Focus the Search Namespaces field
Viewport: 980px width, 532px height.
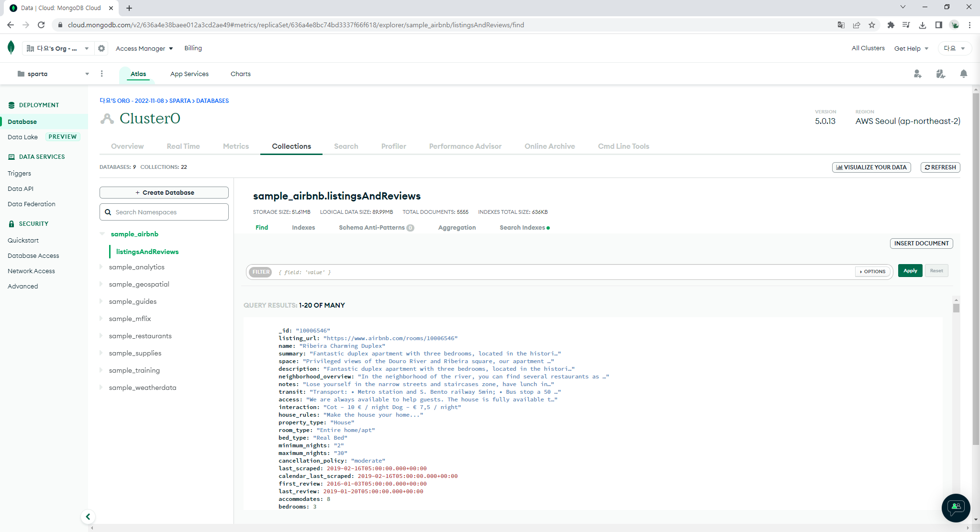click(x=164, y=212)
